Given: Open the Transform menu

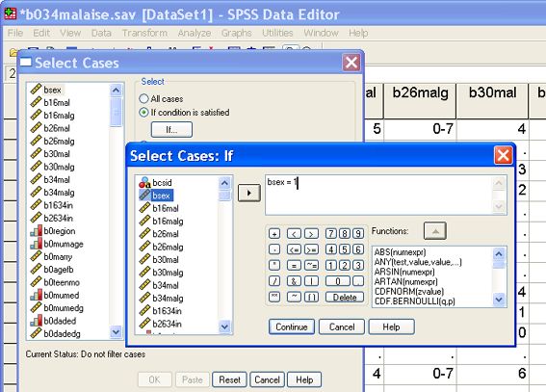Looking at the screenshot, I should tap(144, 33).
